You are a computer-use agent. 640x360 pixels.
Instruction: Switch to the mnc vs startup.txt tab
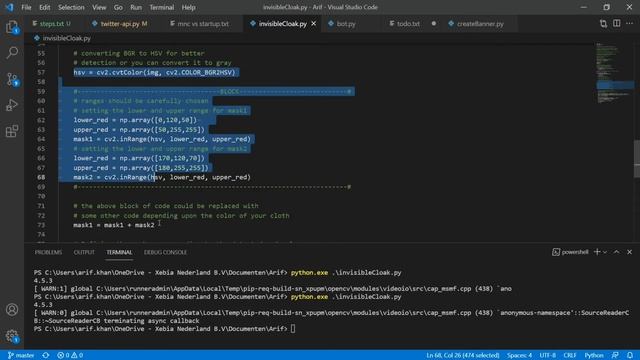click(203, 24)
